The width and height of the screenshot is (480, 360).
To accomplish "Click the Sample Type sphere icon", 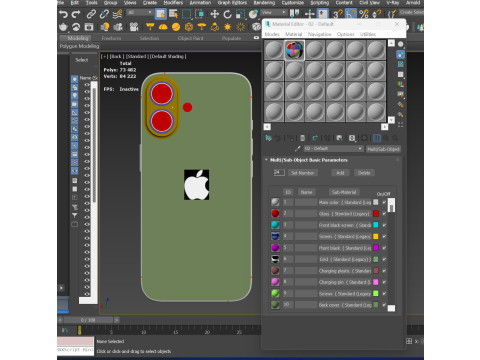I will click(401, 44).
